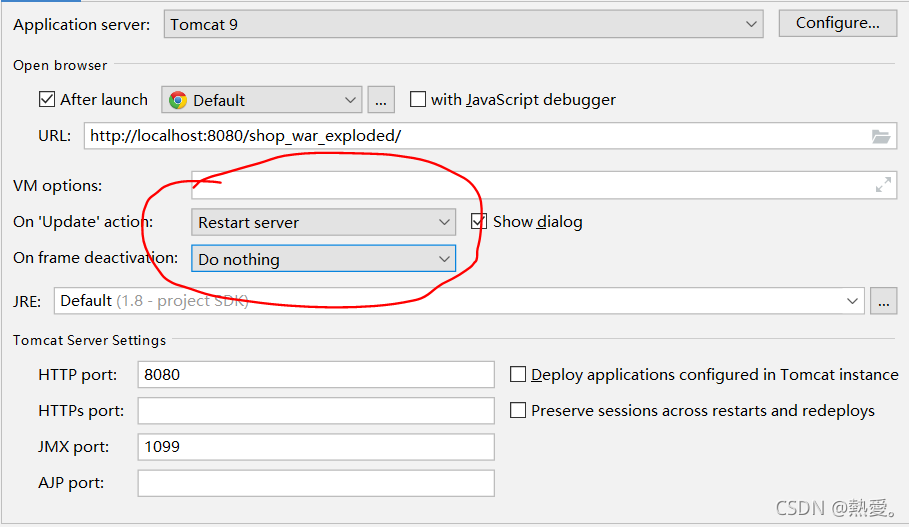Viewport: 909px width, 527px height.
Task: Click the ellipsis button next to the JRE field
Action: pyautogui.click(x=883, y=301)
